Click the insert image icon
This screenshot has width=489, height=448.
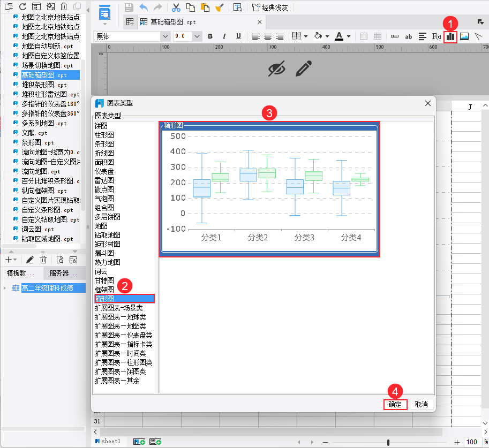click(x=464, y=36)
